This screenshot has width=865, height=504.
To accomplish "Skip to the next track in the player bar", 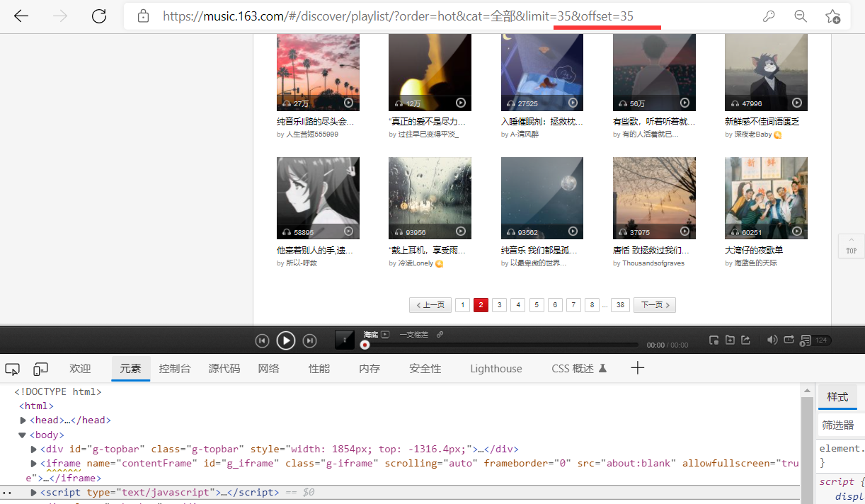I will click(x=309, y=341).
